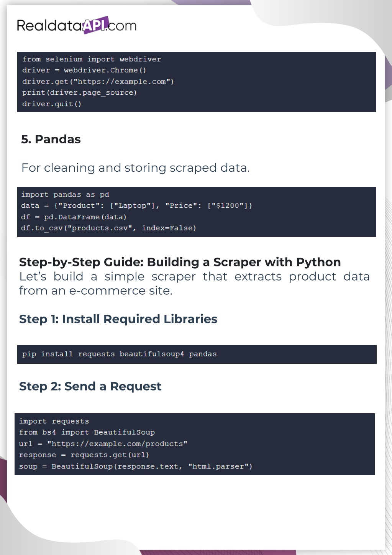Click the 'driver.quit()' code line

52,104
